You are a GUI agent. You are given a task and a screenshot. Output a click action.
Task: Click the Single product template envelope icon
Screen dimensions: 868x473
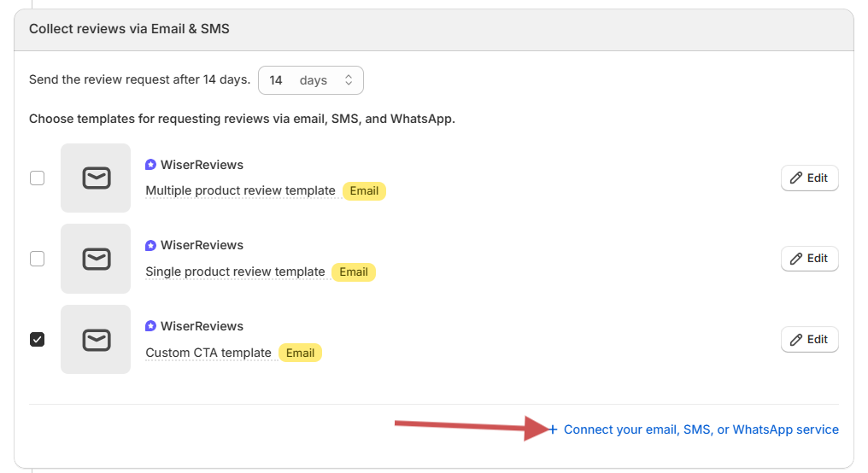(96, 259)
